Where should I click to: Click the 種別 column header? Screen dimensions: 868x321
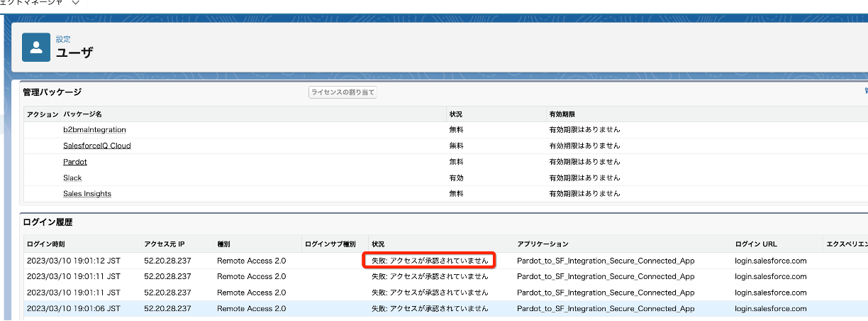click(x=225, y=244)
